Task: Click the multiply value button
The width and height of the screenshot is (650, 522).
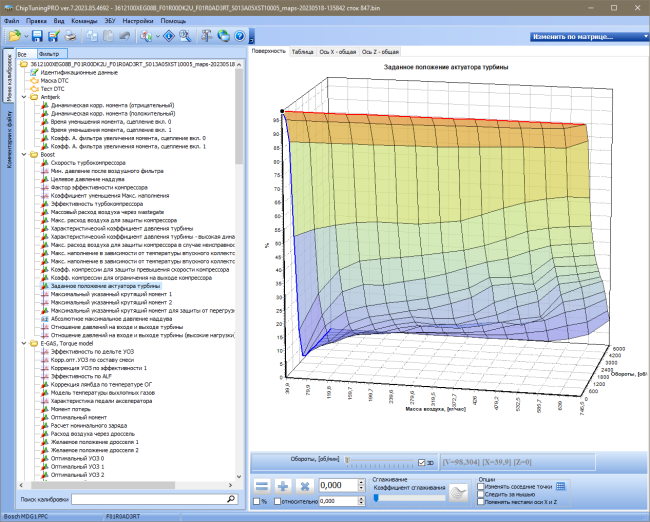Action: pos(305,486)
